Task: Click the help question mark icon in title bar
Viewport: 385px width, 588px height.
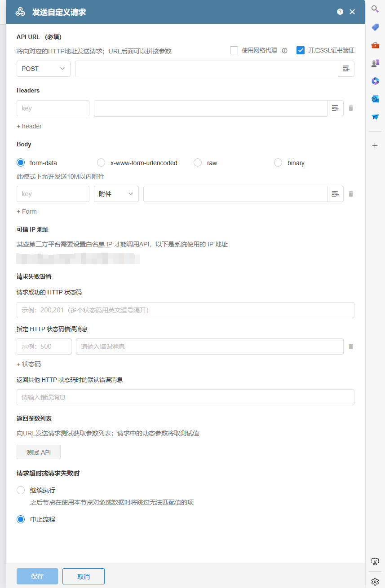Action: pyautogui.click(x=340, y=12)
